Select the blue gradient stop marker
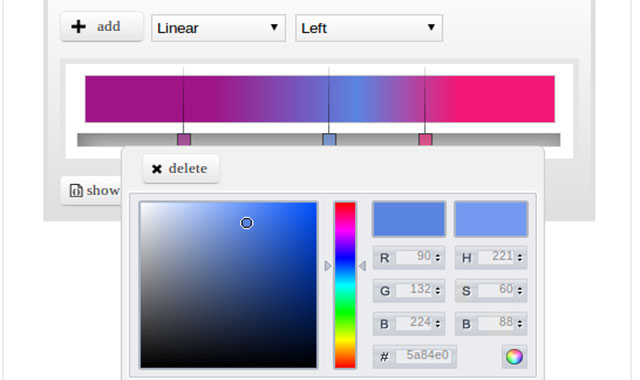 pyautogui.click(x=329, y=140)
